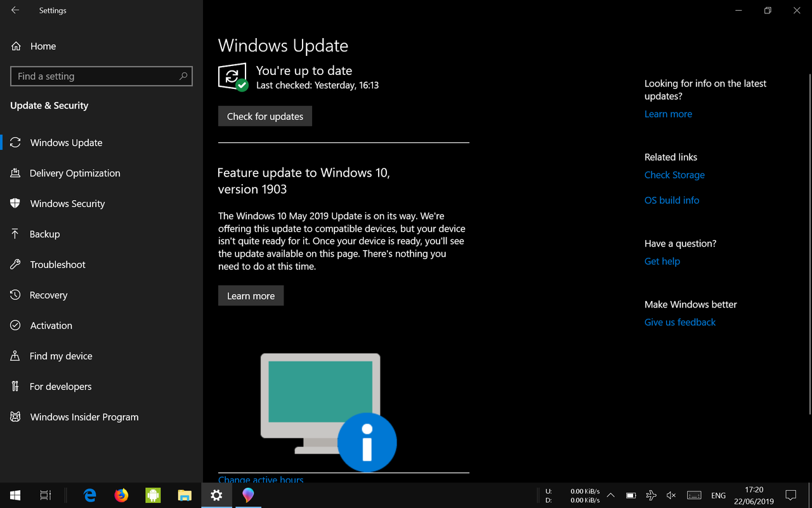The width and height of the screenshot is (812, 508).
Task: Click the Home icon in sidebar
Action: pyautogui.click(x=16, y=46)
